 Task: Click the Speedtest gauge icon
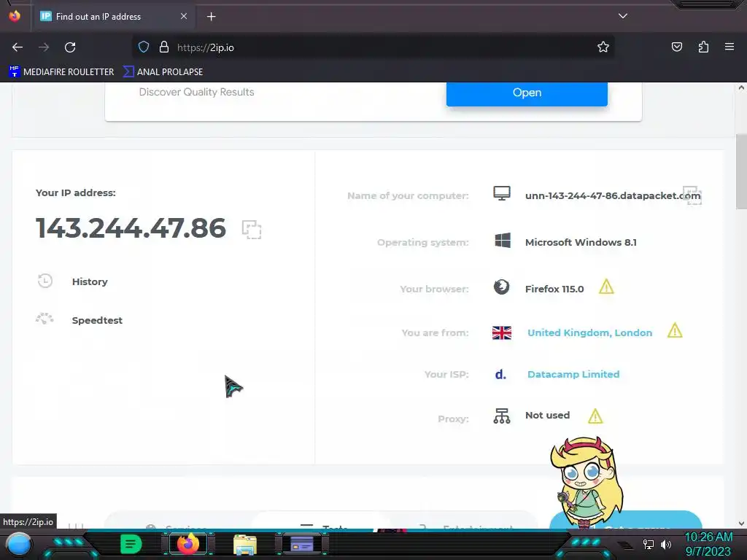point(44,319)
